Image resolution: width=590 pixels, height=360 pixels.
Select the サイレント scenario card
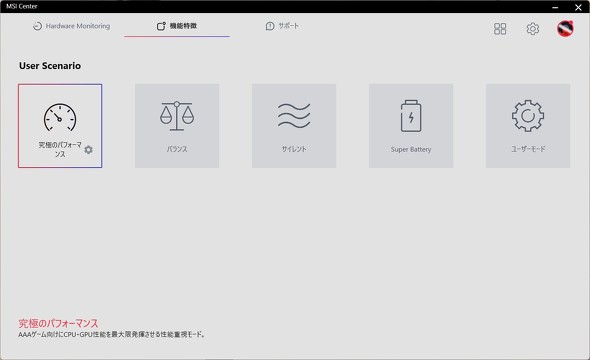[x=294, y=126]
